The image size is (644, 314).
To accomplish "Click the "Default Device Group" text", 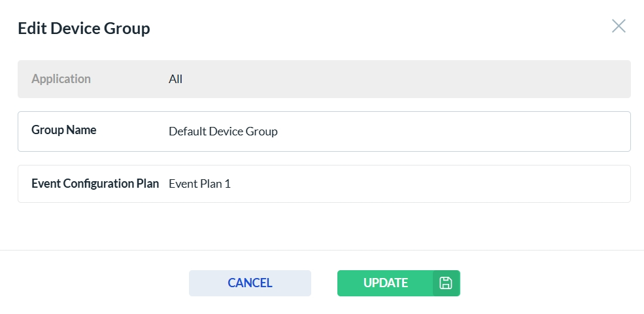I will pyautogui.click(x=223, y=131).
